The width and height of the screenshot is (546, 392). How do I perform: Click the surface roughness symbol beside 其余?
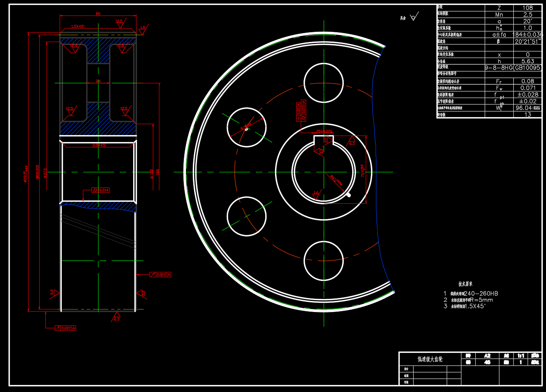[414, 17]
